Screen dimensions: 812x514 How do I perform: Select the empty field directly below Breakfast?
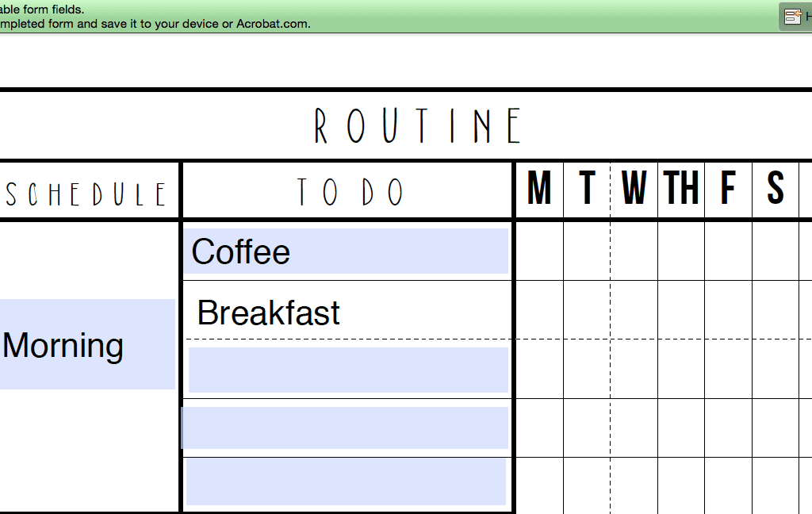point(349,370)
